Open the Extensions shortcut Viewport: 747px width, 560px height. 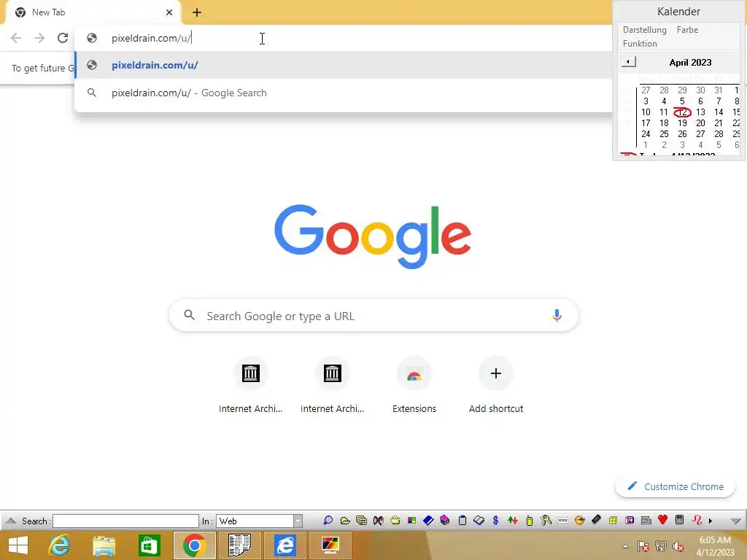pyautogui.click(x=414, y=385)
